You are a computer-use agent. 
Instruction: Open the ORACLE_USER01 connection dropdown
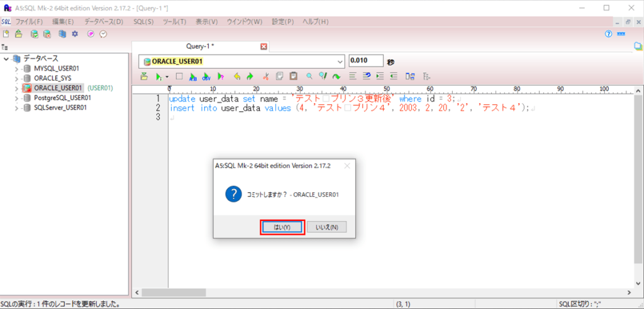tap(340, 61)
